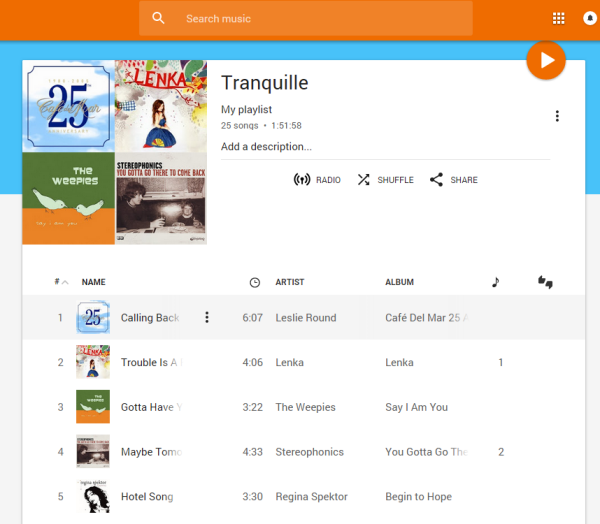Sort by thumbs rating column icon
The image size is (600, 524).
point(545,282)
